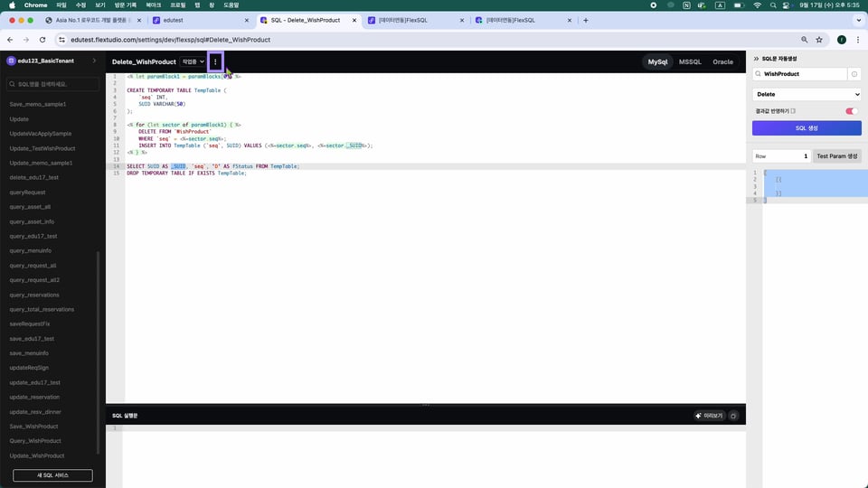
Task: Click line 14 SELECT statement in editor
Action: pyautogui.click(x=213, y=166)
